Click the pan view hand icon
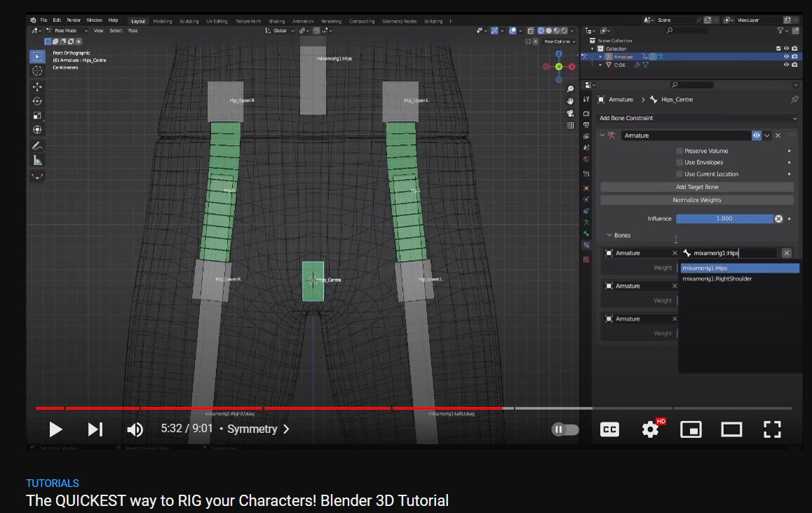This screenshot has width=812, height=513. coord(570,101)
